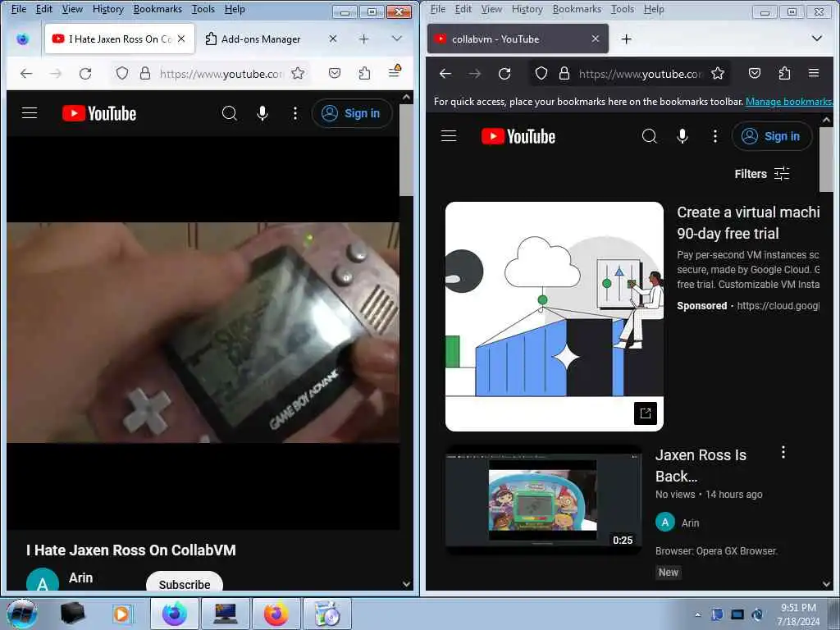The width and height of the screenshot is (840, 630).
Task: Click Manage bookmarks link
Action: pyautogui.click(x=788, y=102)
